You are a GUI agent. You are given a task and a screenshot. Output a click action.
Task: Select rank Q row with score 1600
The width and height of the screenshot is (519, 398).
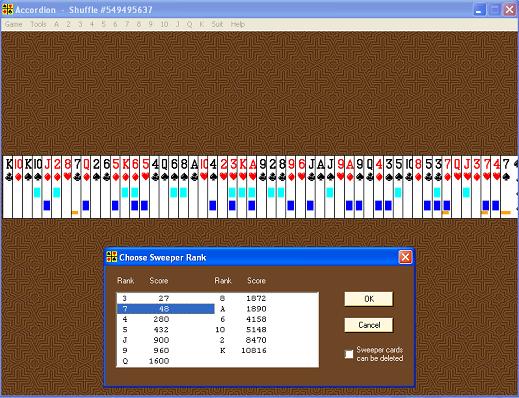pos(165,361)
